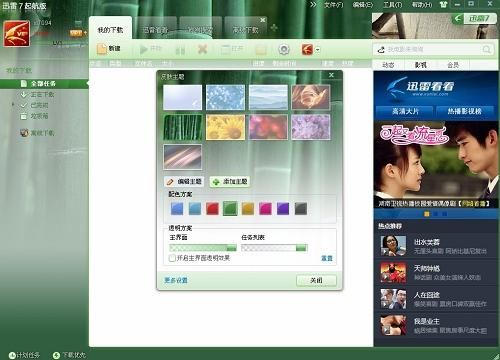
Task: Pick the magenta pink color scheme swatch
Action: 265,209
